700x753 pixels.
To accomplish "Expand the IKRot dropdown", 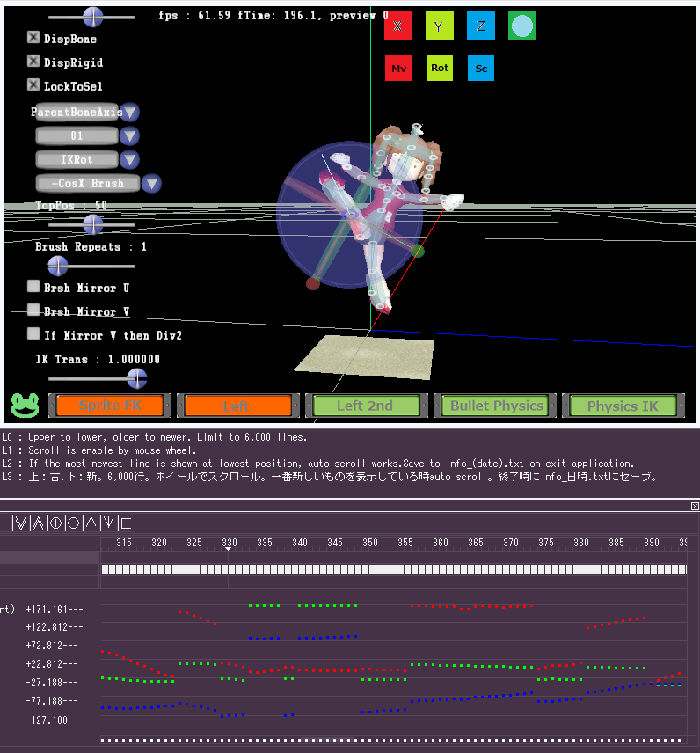I will tap(130, 159).
